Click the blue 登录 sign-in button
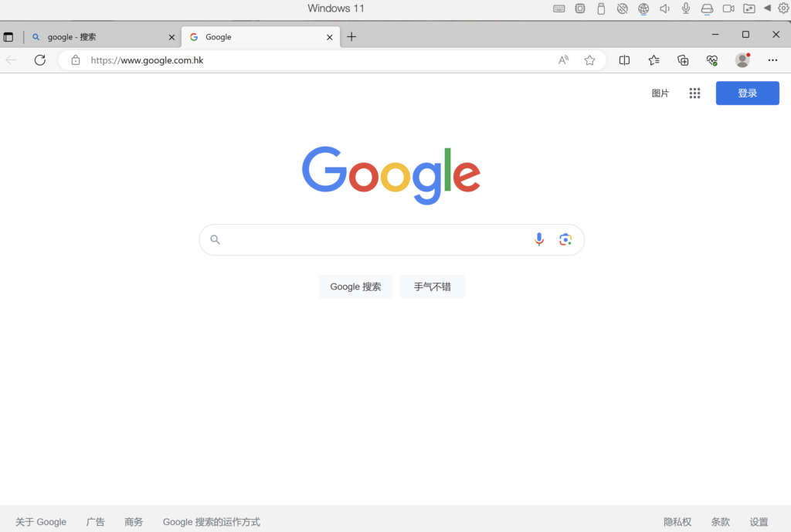Screen dimensions: 791x532 click(x=747, y=93)
